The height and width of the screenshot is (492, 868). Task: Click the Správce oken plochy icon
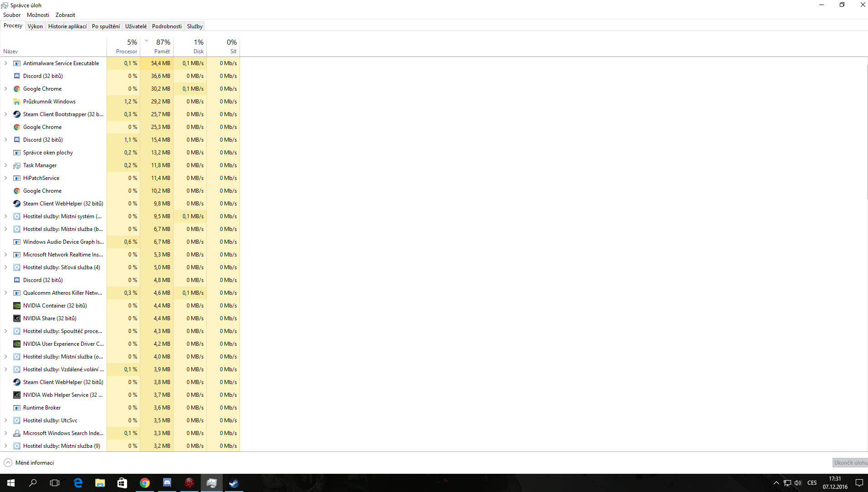(x=17, y=153)
